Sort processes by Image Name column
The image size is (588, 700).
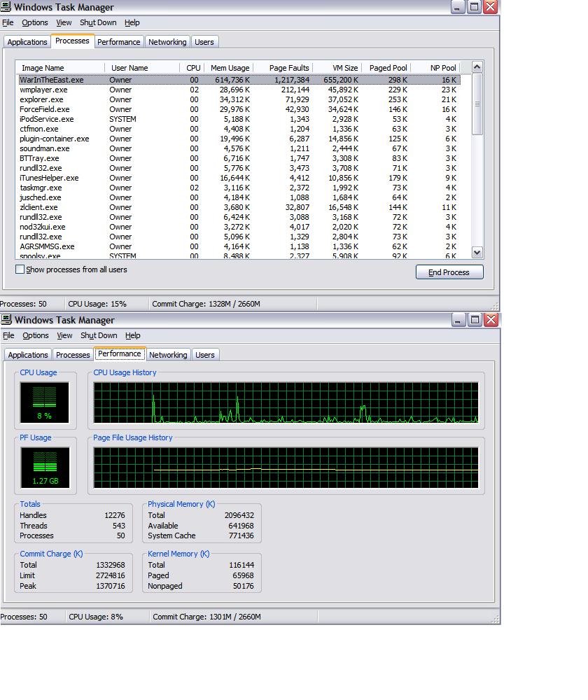tap(60, 68)
